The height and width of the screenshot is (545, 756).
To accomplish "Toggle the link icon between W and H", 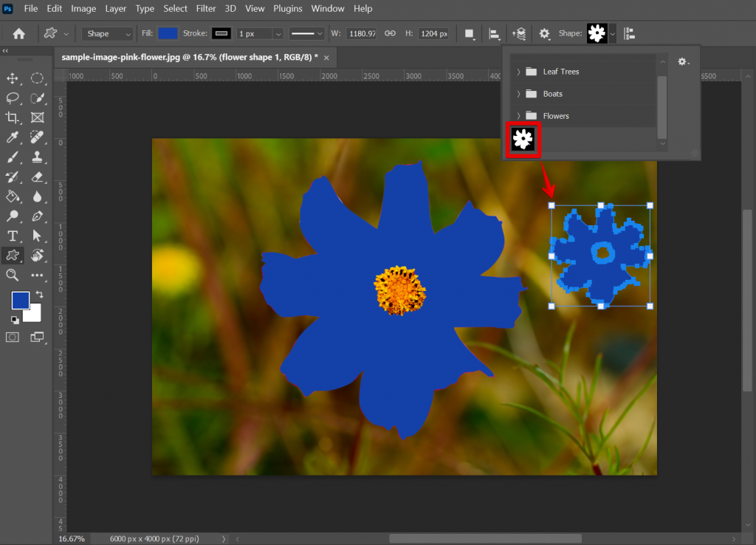I will [x=389, y=33].
